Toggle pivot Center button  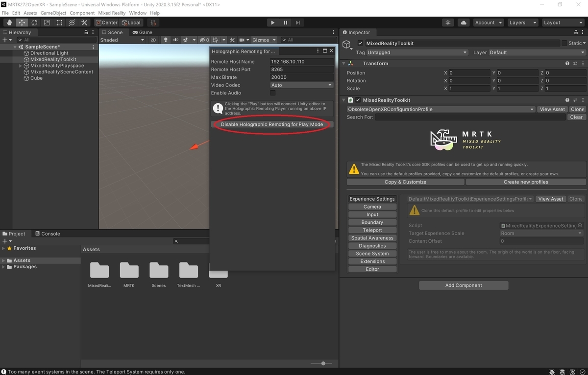(106, 23)
